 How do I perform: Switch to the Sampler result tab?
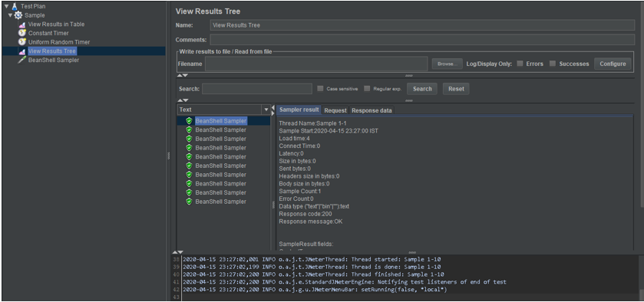click(299, 110)
